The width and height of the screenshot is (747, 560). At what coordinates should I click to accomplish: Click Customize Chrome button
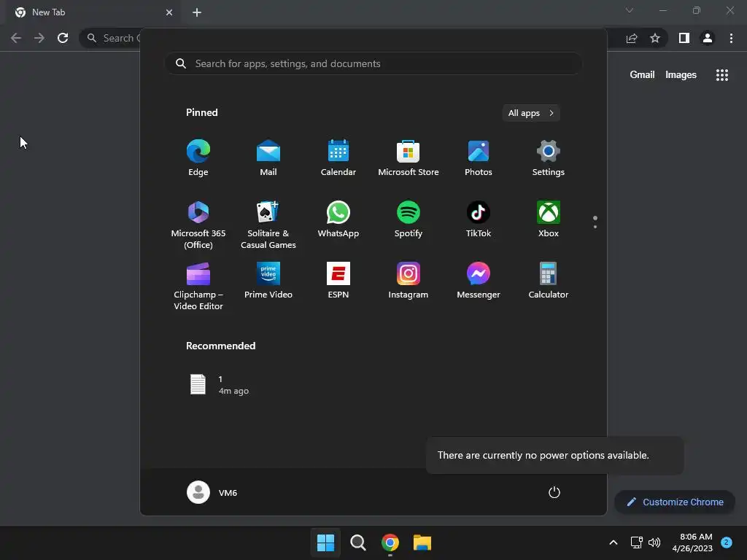click(675, 502)
